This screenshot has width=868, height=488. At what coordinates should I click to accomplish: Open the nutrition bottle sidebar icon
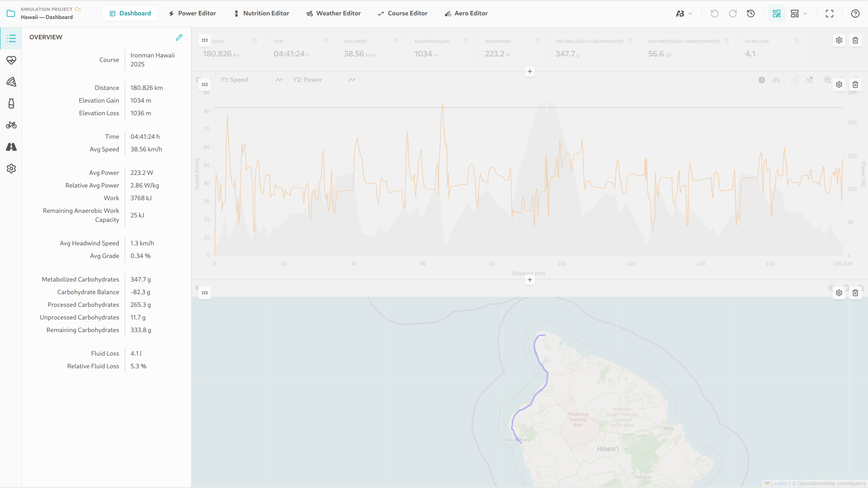click(x=11, y=103)
